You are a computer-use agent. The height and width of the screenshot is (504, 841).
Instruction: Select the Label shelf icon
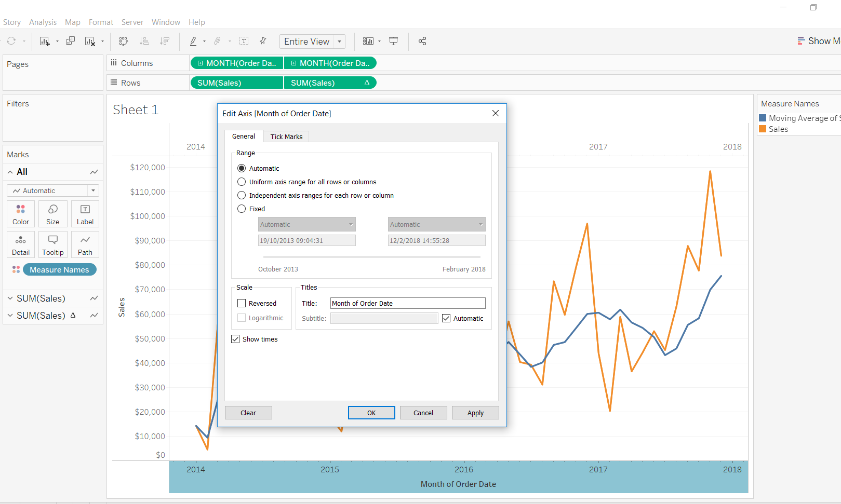[x=85, y=213]
